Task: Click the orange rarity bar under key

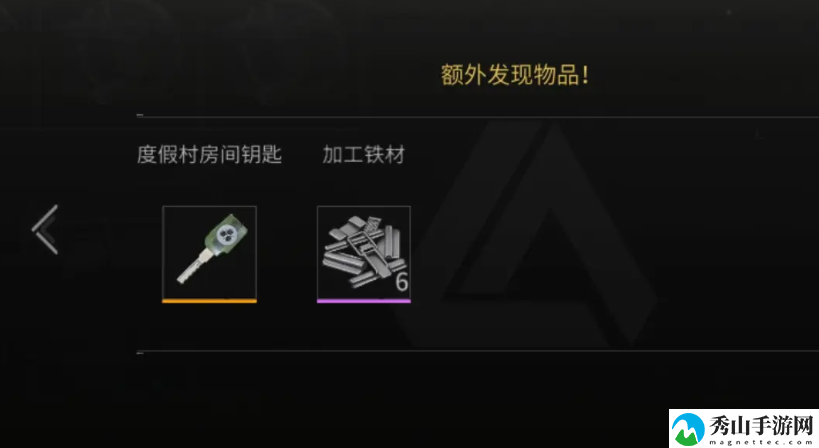Action: (x=209, y=301)
